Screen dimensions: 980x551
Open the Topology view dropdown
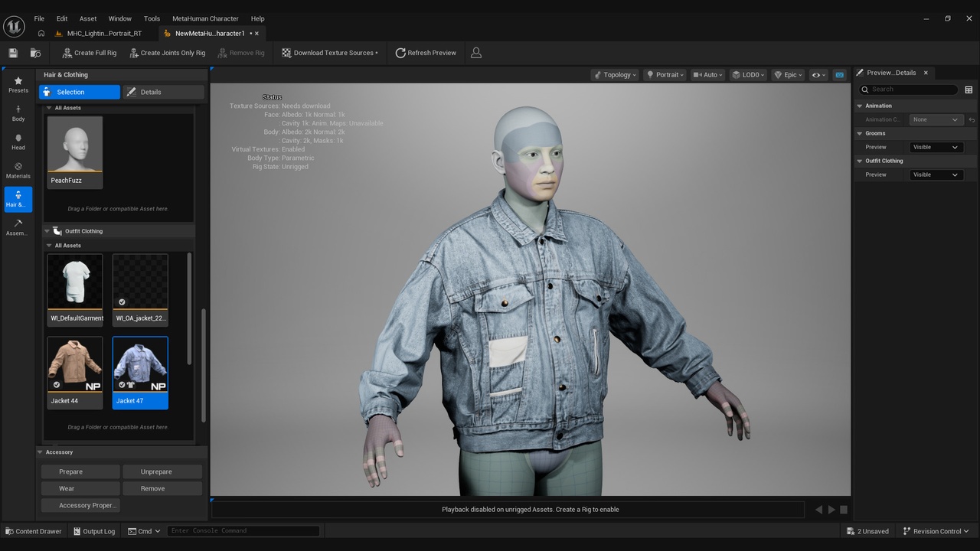point(615,75)
